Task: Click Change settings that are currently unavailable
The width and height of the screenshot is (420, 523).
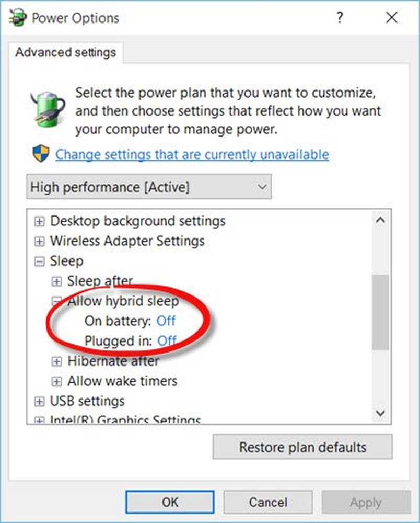Action: point(192,154)
